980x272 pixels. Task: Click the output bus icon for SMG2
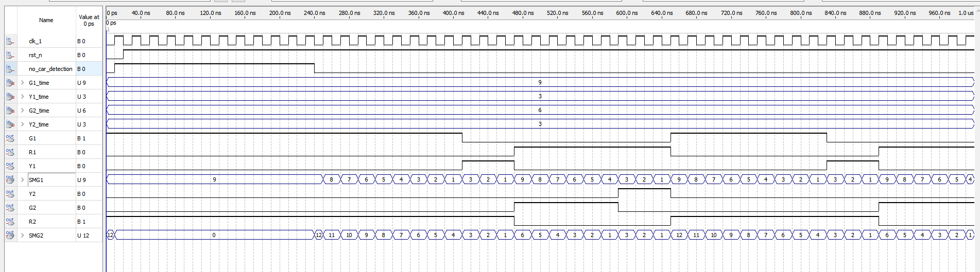click(10, 235)
